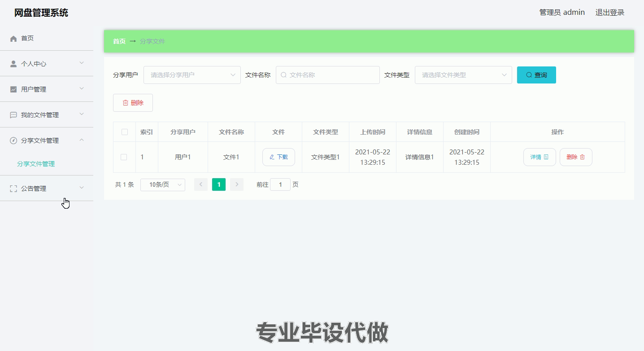The image size is (644, 351).
Task: Click the batch 删除 button above the table
Action: click(x=133, y=103)
